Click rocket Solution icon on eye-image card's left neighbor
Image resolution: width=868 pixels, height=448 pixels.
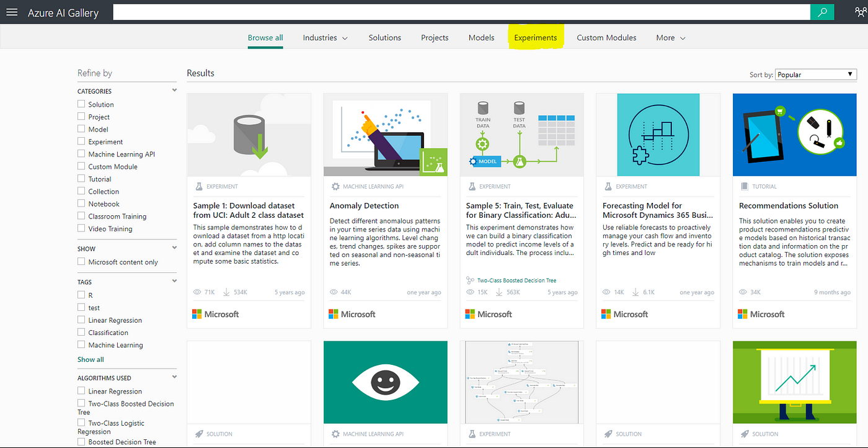click(x=199, y=434)
